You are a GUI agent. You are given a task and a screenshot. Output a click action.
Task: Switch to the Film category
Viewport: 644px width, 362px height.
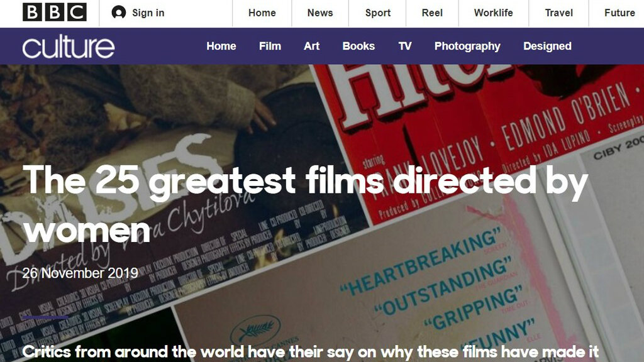[270, 46]
